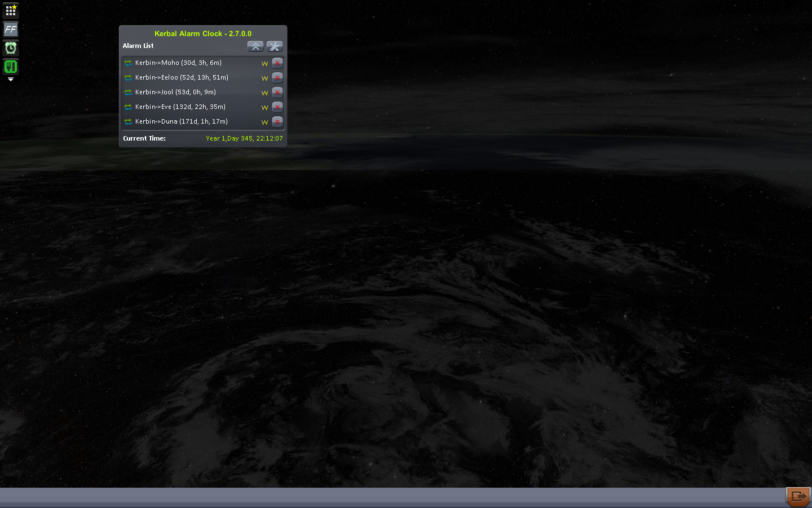812x508 pixels.
Task: Click the orange exit button at bottom right
Action: click(x=798, y=497)
